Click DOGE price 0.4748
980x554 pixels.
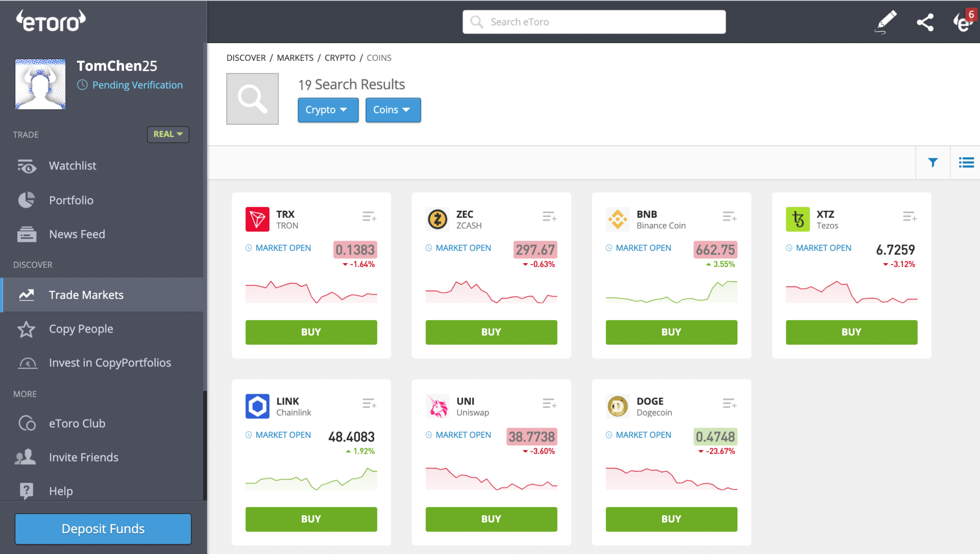tap(715, 437)
